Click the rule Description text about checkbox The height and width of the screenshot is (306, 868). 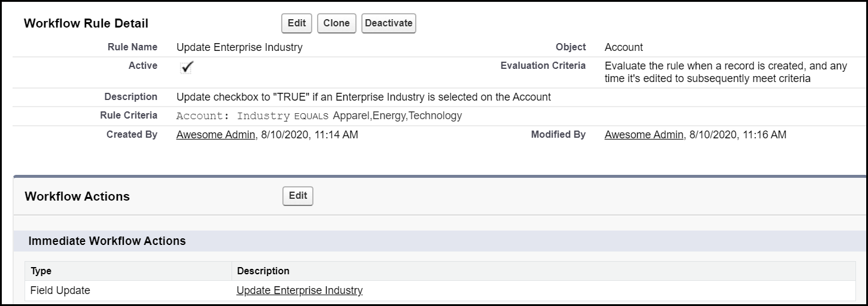364,96
